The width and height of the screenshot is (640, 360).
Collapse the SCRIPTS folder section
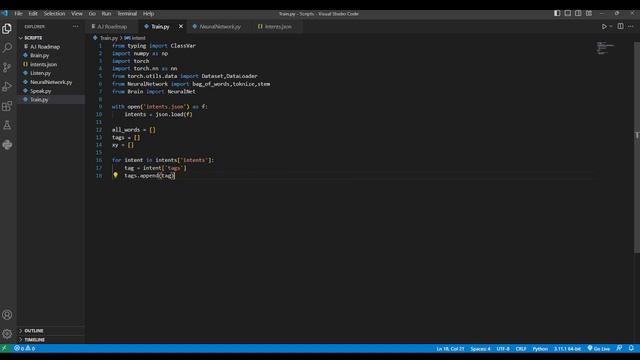(x=51, y=38)
